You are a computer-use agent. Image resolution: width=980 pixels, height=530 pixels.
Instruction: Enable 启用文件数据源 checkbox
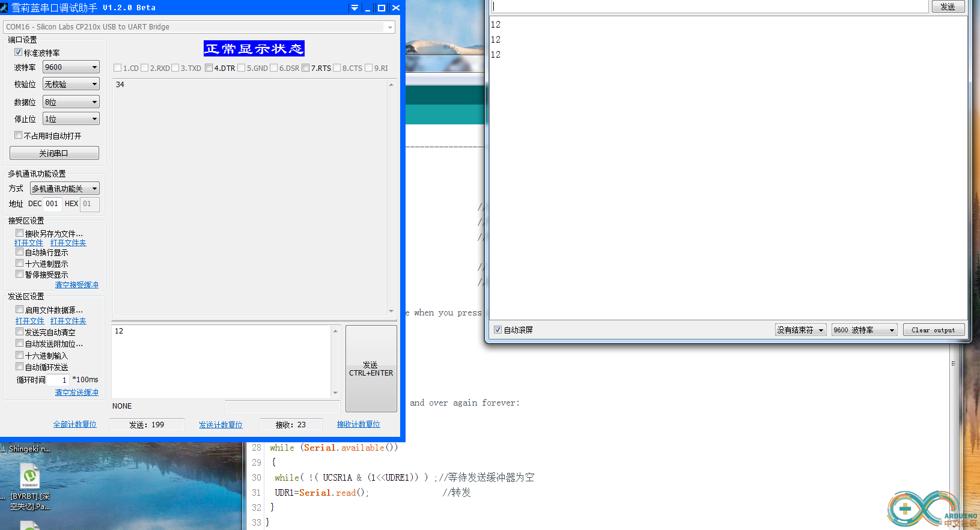pos(19,309)
